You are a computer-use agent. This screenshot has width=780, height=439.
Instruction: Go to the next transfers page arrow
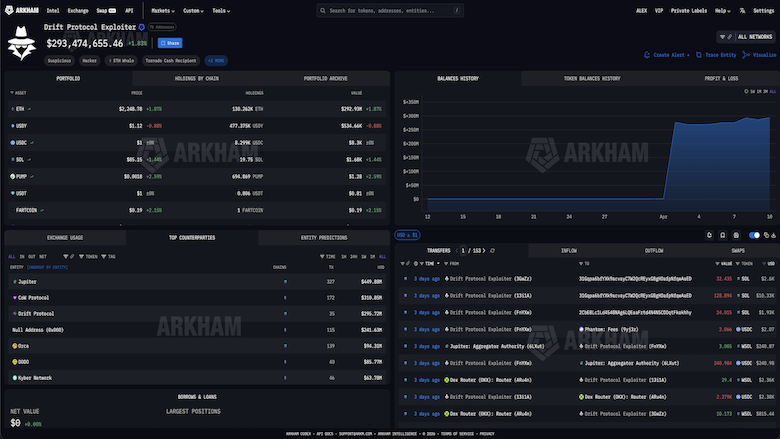[484, 251]
